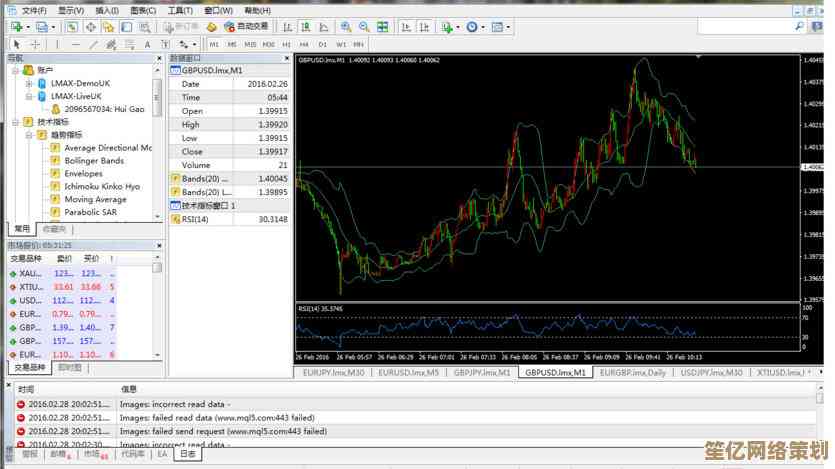Select the M15 timeframe button
The image size is (835, 469).
(x=250, y=44)
